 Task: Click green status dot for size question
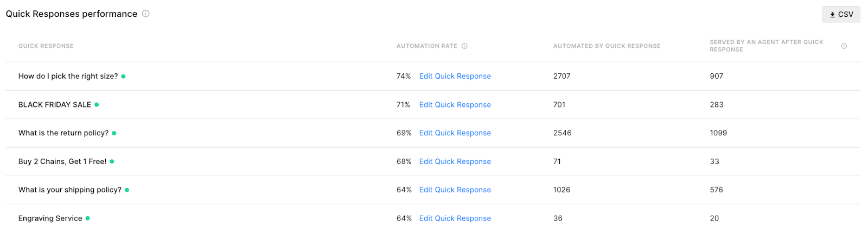[x=123, y=77]
